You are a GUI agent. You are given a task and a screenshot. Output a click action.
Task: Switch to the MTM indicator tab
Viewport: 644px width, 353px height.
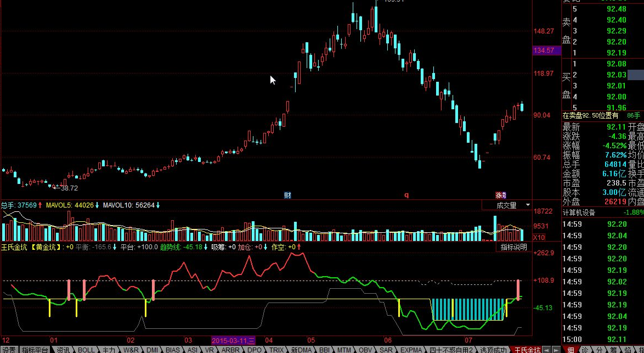point(344,350)
